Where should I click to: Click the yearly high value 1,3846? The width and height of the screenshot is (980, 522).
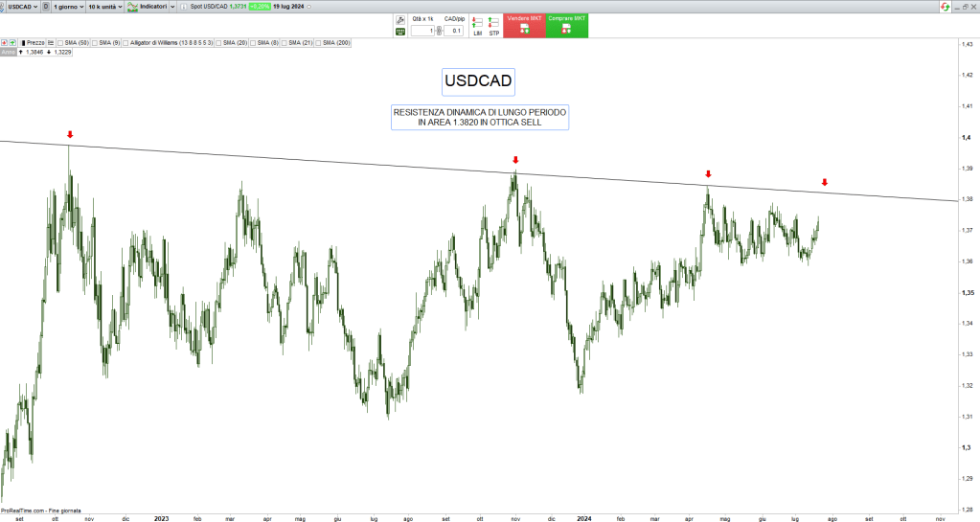(34, 53)
